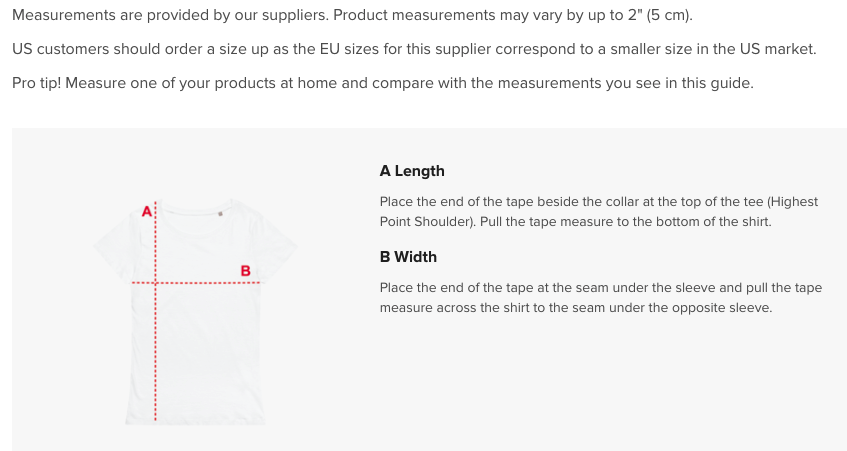
Task: Click the t-shirt measurement image
Action: point(195,312)
